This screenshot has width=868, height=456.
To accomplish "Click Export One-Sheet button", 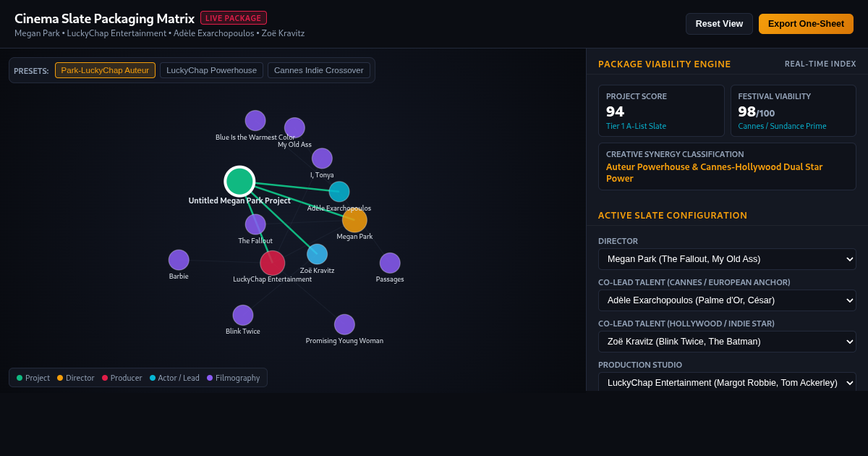I will coord(806,24).
